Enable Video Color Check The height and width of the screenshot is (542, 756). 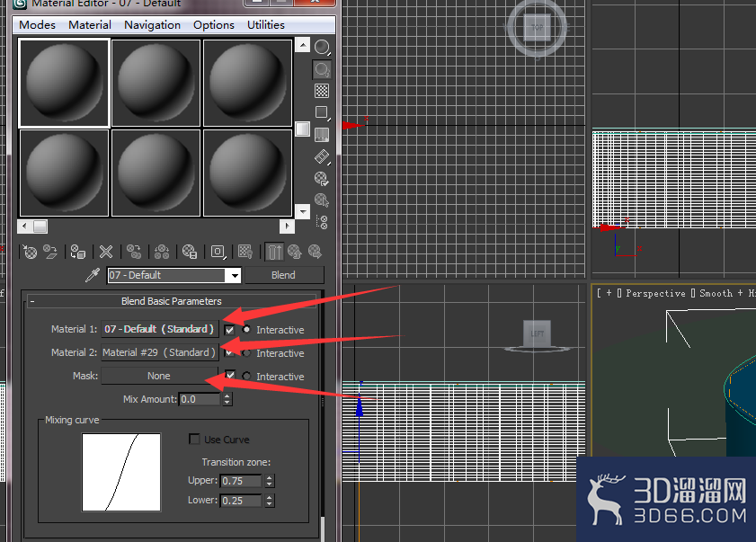(x=322, y=135)
